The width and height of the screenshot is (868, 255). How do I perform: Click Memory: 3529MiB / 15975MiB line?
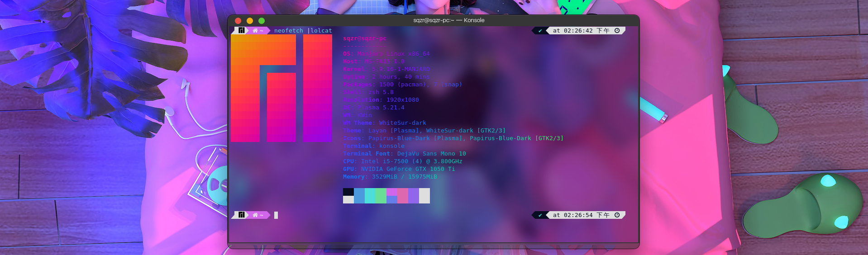(x=390, y=177)
